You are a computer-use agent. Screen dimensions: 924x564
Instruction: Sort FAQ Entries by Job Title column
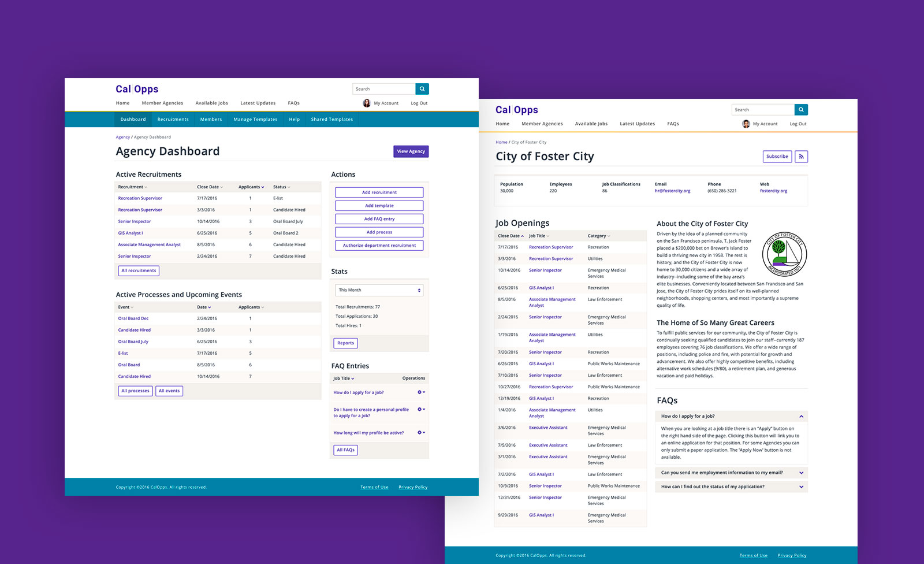point(344,379)
